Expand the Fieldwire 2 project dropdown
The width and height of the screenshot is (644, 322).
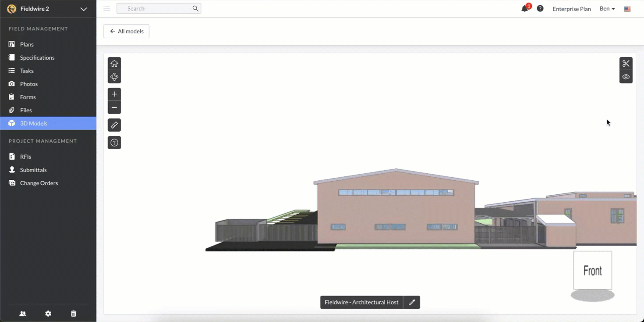click(83, 8)
